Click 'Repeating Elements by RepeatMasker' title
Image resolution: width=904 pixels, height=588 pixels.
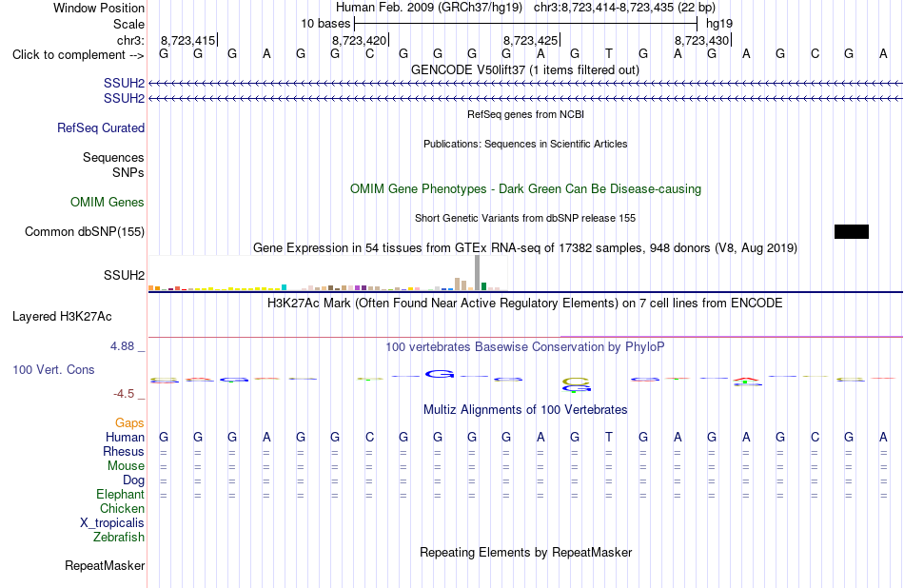526,552
